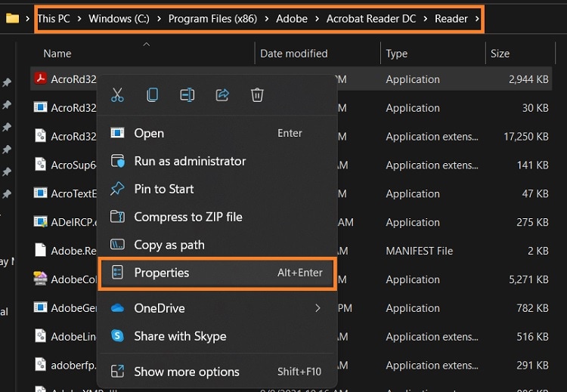Select the AcroRd32 red Acrobat file icon
The image size is (567, 392).
(40, 79)
